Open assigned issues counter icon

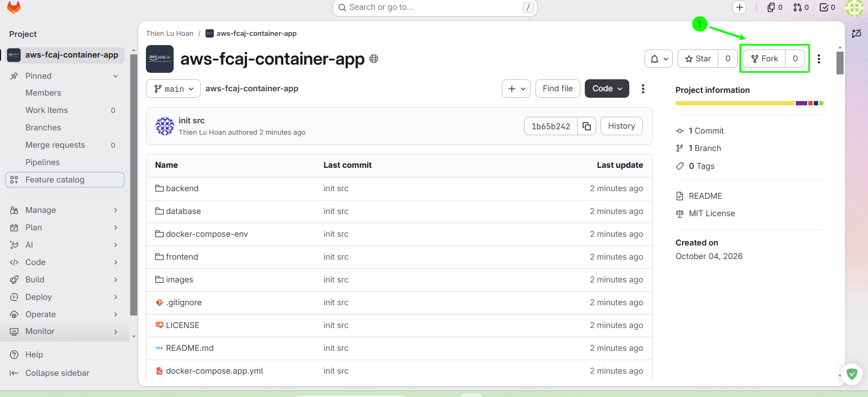[x=775, y=7]
